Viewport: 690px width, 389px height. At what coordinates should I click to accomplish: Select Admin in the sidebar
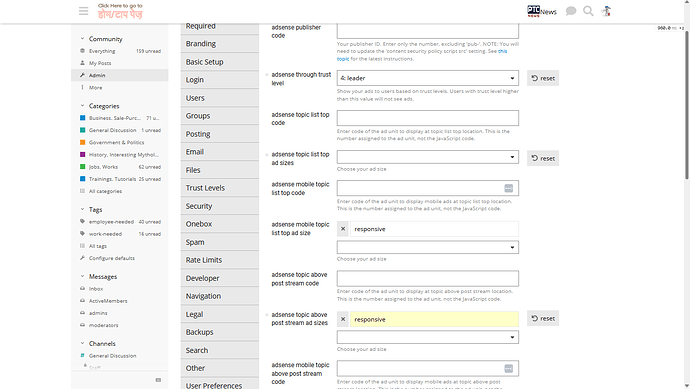pyautogui.click(x=120, y=75)
